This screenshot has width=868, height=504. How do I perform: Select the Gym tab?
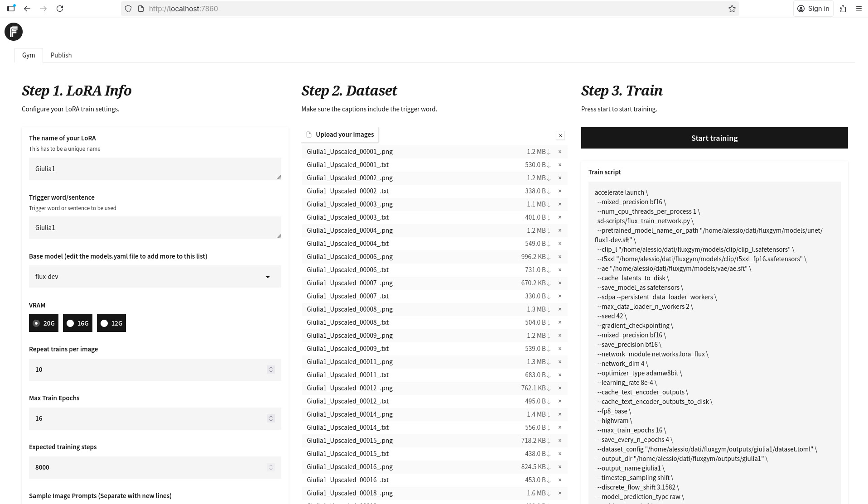coord(29,55)
